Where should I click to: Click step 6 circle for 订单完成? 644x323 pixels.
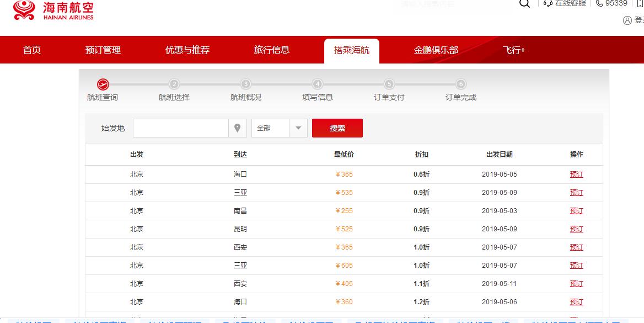pyautogui.click(x=461, y=84)
